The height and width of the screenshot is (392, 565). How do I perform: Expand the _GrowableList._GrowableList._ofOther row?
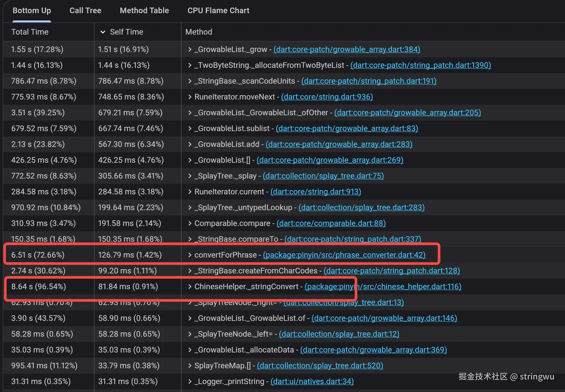tap(190, 113)
